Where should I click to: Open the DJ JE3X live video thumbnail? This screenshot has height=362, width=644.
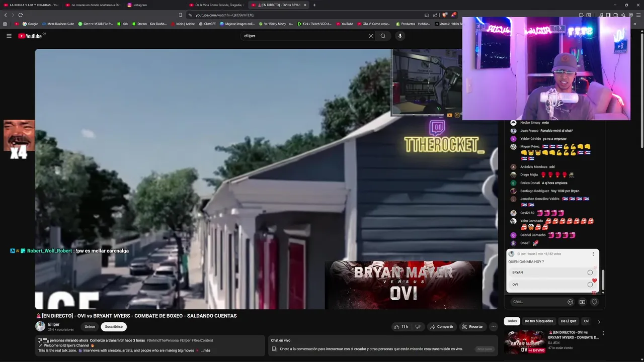(524, 342)
